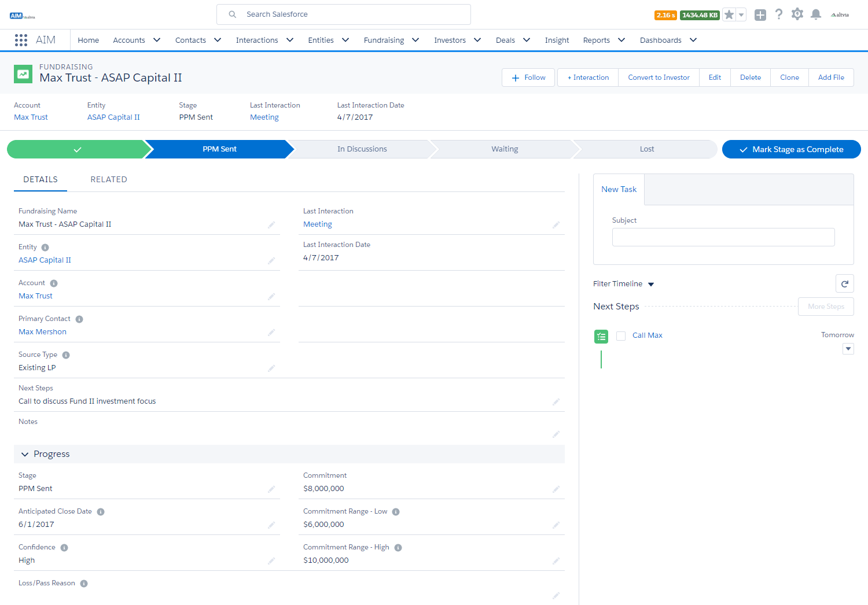Open the Call Max task action dropdown

click(848, 349)
